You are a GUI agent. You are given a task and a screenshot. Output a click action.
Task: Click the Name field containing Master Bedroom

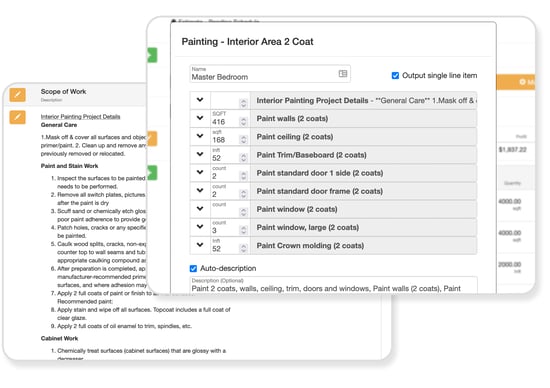(x=270, y=74)
